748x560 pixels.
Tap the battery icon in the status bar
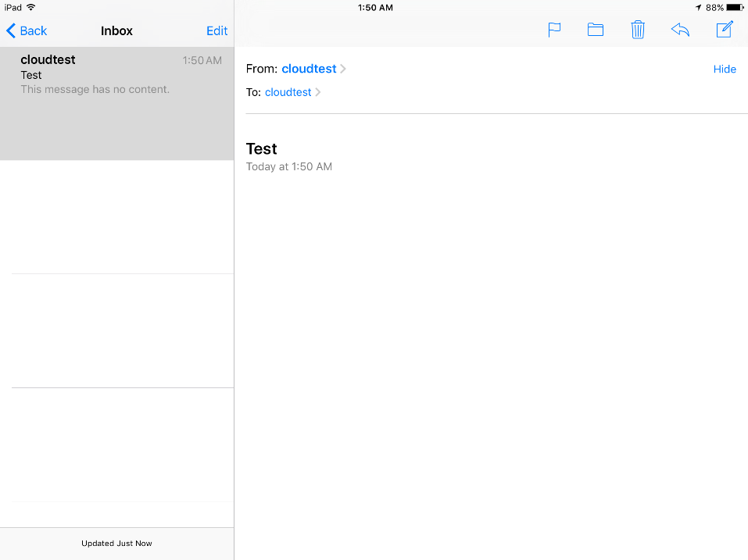(x=735, y=8)
